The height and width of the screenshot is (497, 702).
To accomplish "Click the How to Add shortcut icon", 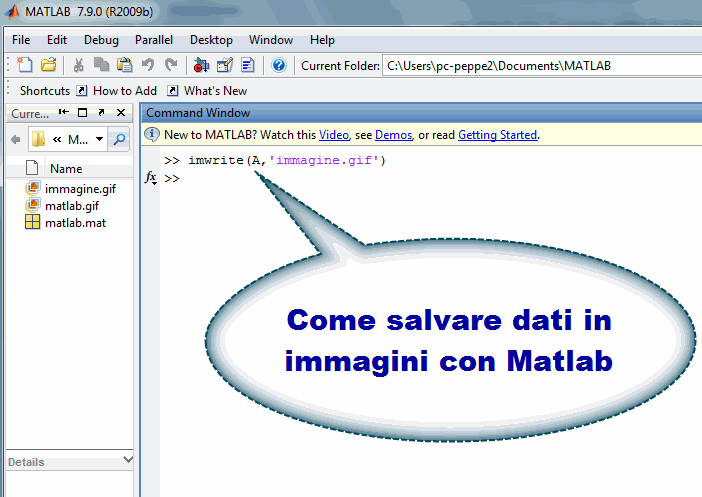I will pyautogui.click(x=81, y=90).
